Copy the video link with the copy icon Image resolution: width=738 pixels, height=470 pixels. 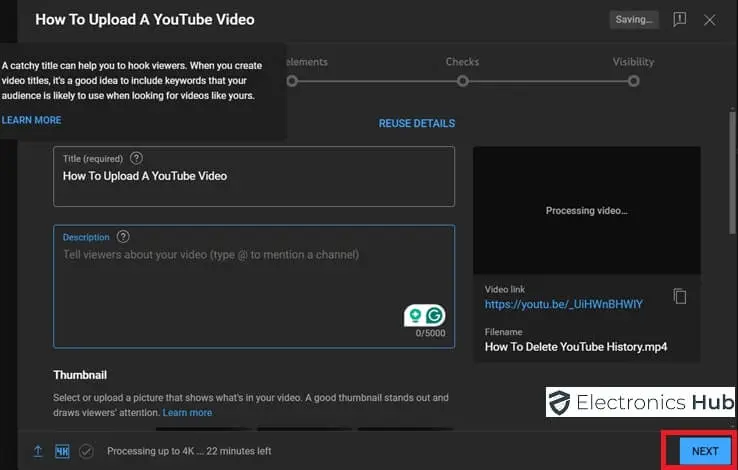point(679,296)
